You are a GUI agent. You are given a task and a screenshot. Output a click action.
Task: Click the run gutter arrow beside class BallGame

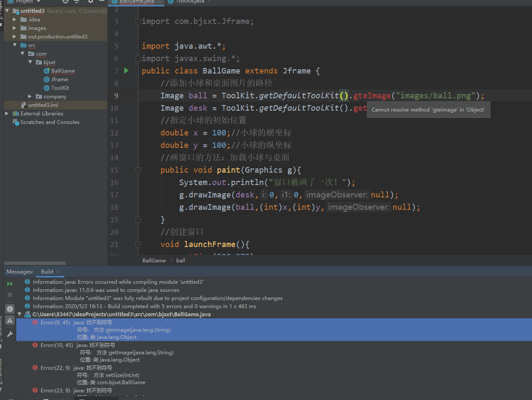pos(127,71)
